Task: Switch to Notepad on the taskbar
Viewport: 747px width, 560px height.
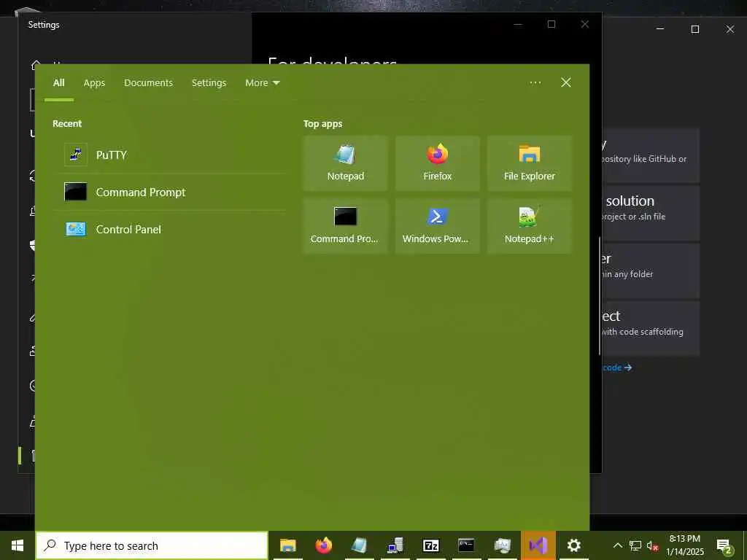Action: (x=359, y=545)
